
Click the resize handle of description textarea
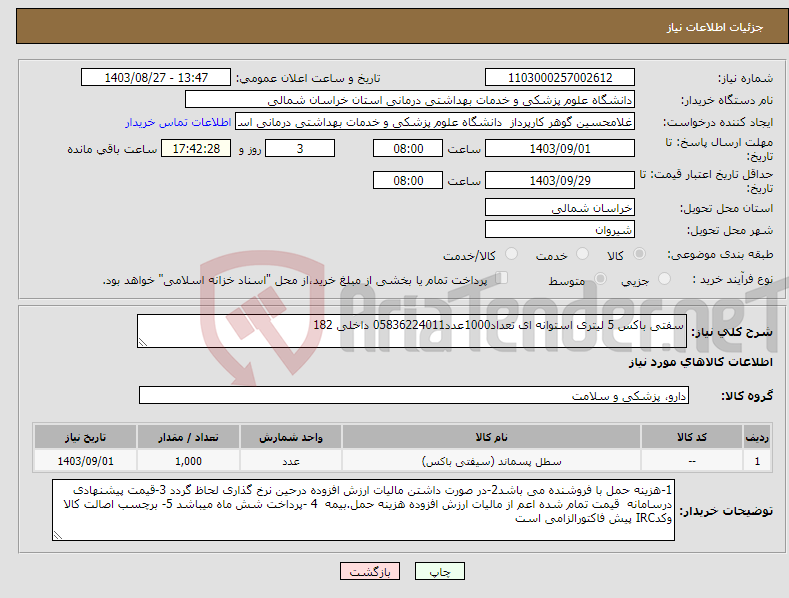click(143, 342)
